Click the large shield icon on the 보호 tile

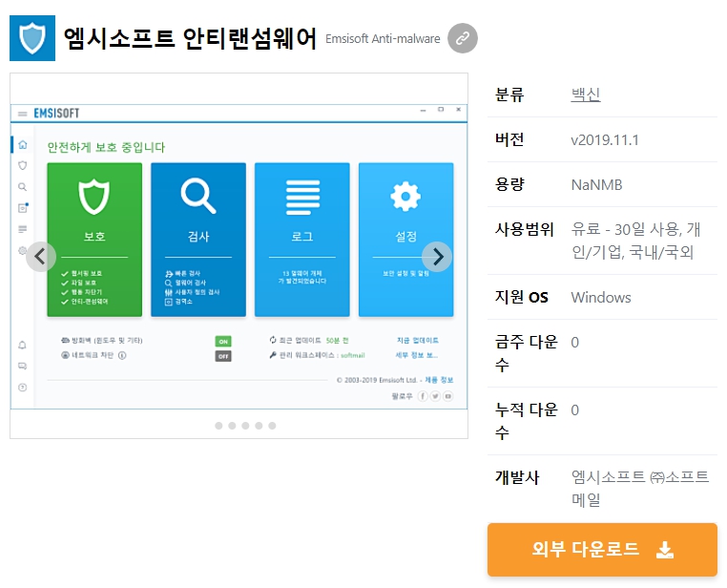[x=94, y=197]
